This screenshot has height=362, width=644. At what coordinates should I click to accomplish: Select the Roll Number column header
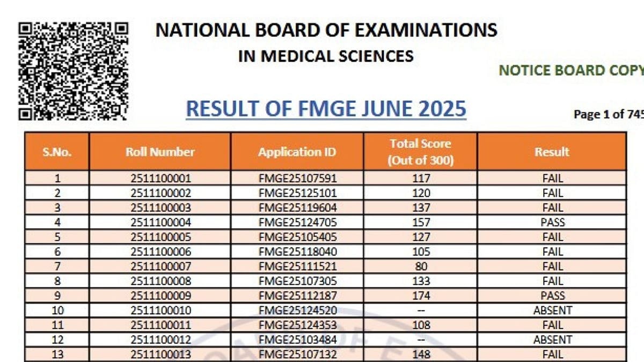pyautogui.click(x=160, y=152)
